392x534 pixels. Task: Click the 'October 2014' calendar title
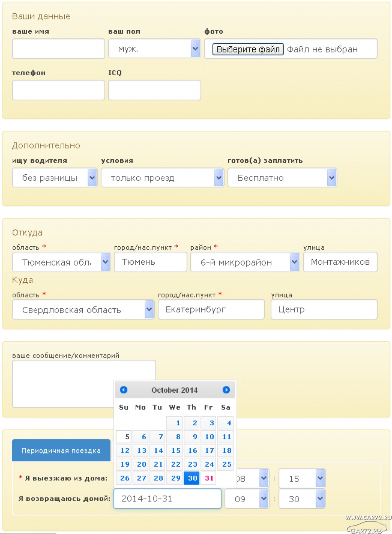(175, 390)
